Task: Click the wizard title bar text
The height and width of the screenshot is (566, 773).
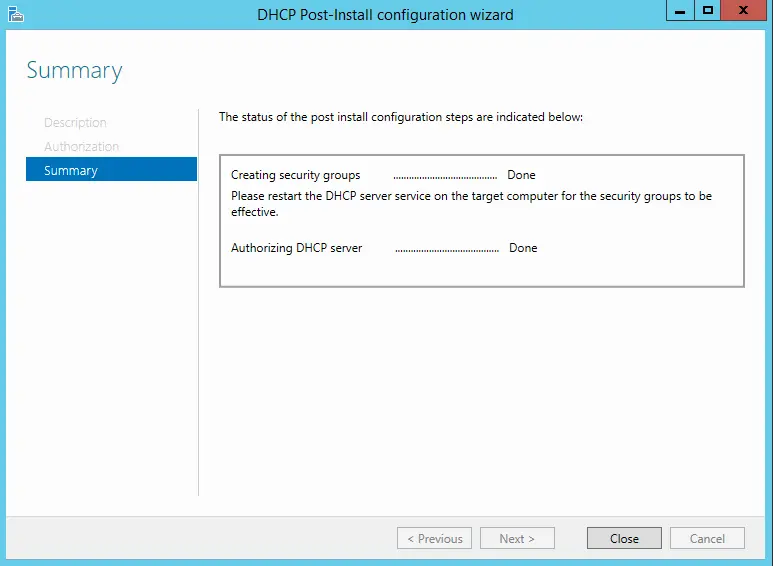Action: click(x=385, y=15)
